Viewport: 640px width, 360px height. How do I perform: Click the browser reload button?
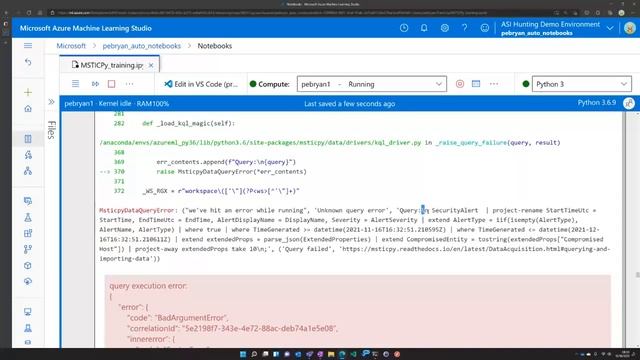coord(29,13)
